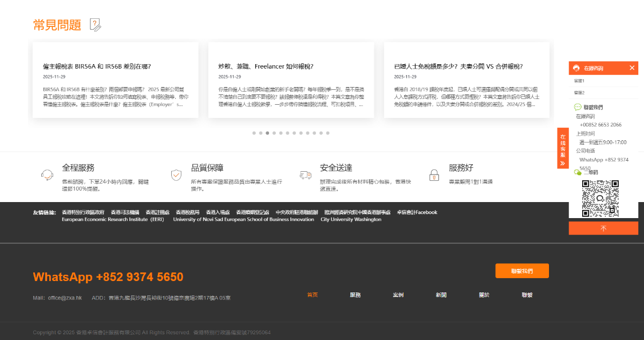Select the third carousel pagination dot
The height and width of the screenshot is (340, 644).
[267, 133]
